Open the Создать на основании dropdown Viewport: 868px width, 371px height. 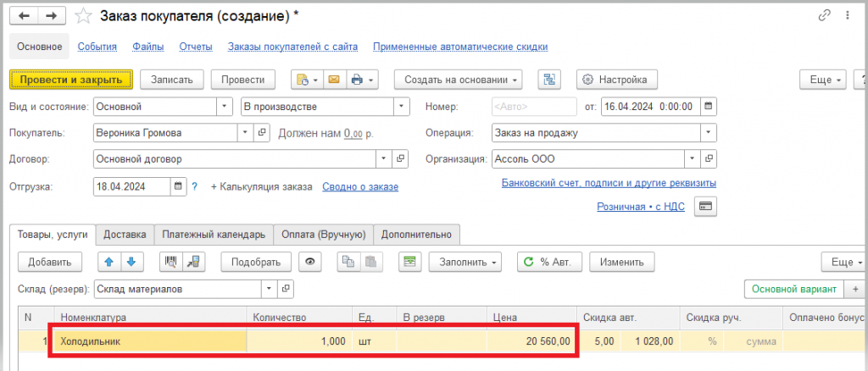pyautogui.click(x=459, y=80)
